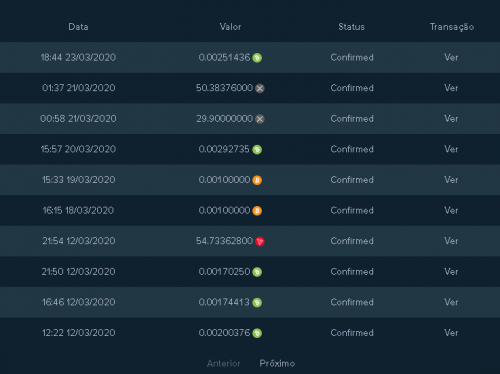Viewport: 500px width, 374px height.
Task: Select the date 18:44 23/03/2020
Action: 78,57
